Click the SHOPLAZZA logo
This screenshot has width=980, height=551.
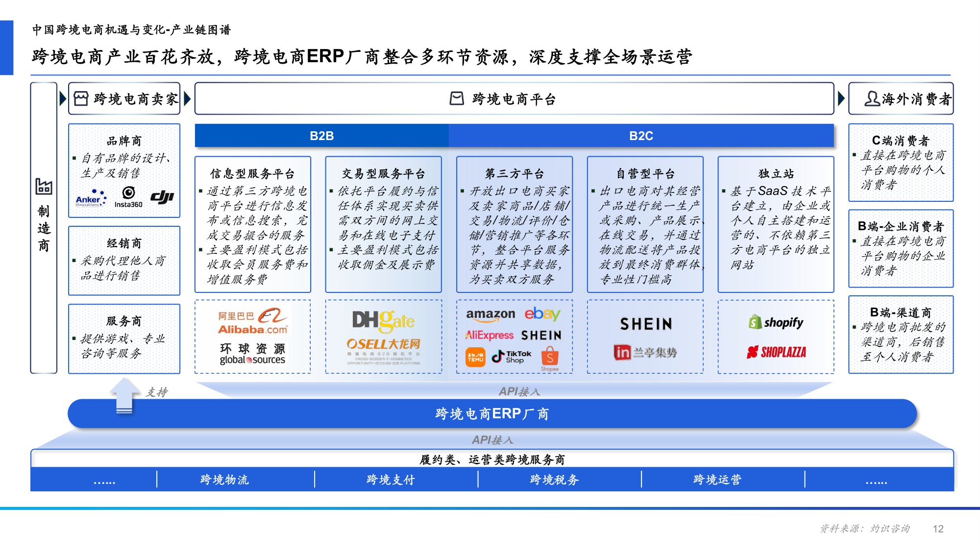[776, 352]
